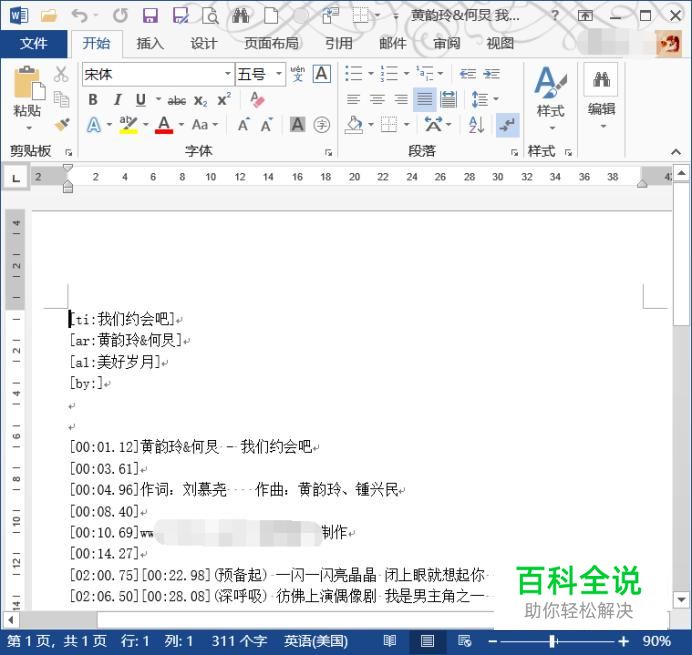
Task: Open the font name 宋体 dropdown
Action: click(x=228, y=74)
